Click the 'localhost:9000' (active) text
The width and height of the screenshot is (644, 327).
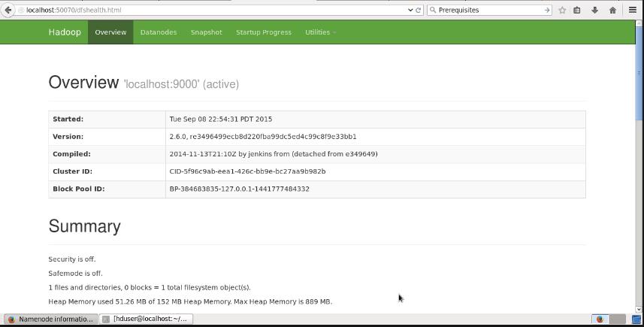(181, 84)
